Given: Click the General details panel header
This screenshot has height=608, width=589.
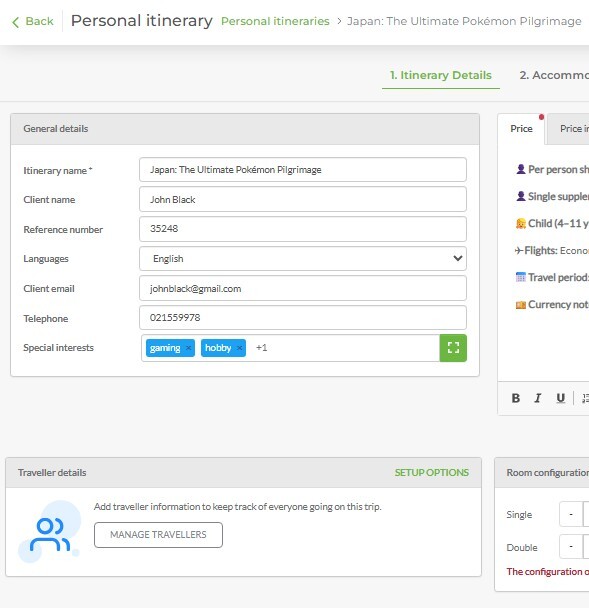Looking at the screenshot, I should [245, 129].
